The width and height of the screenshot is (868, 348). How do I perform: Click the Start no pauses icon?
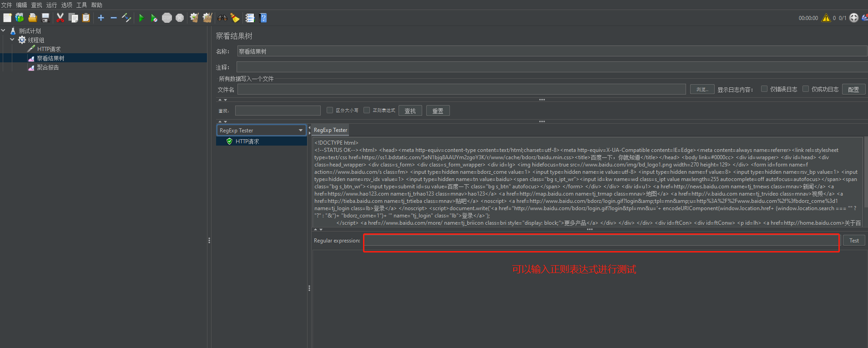pos(154,18)
